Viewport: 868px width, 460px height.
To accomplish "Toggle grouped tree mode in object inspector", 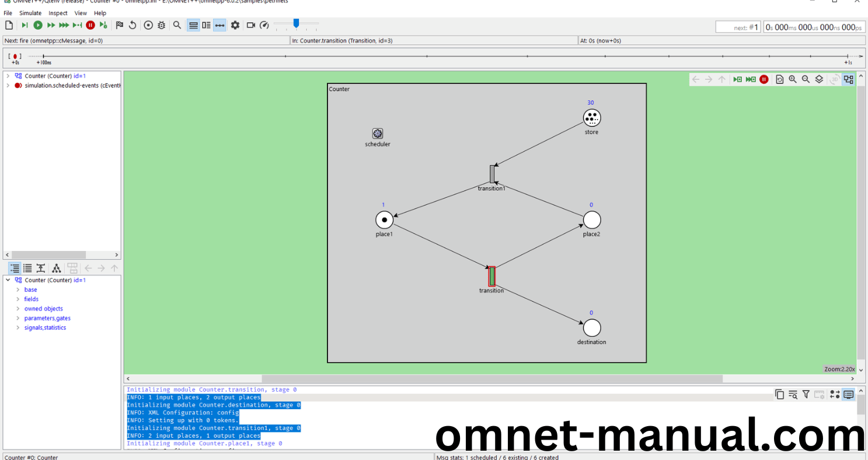I will [15, 269].
